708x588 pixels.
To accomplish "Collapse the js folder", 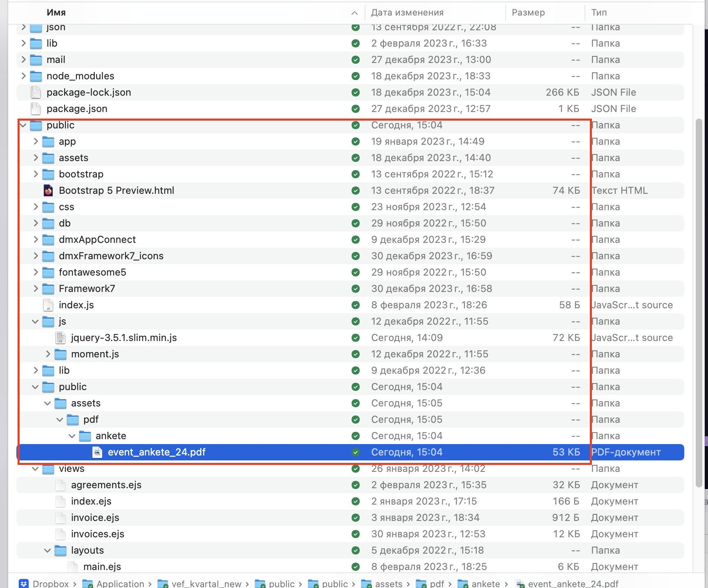I will click(36, 321).
